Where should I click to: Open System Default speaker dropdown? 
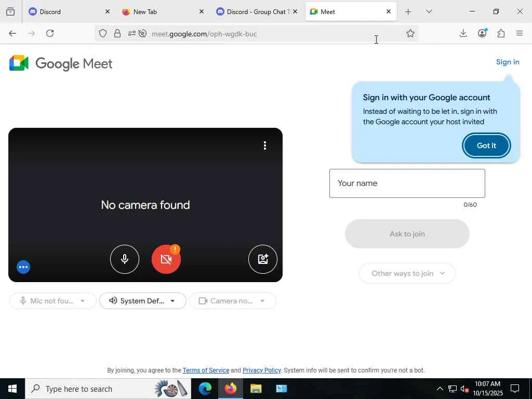[x=143, y=301]
